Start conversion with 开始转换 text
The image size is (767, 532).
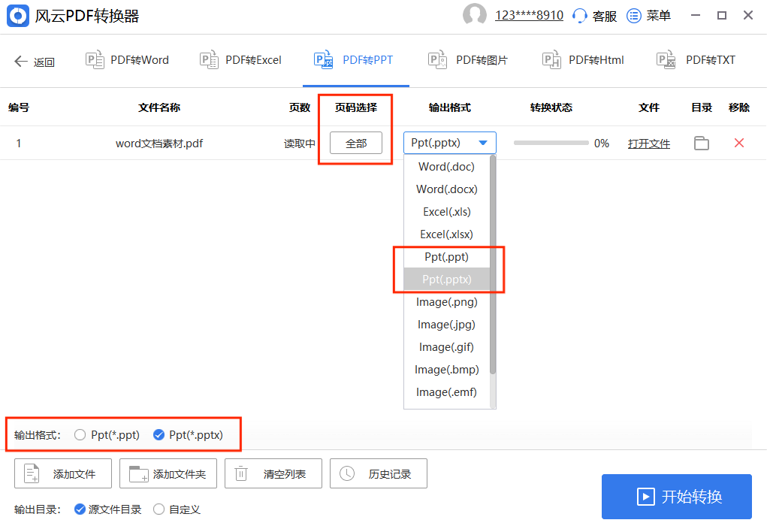click(692, 497)
